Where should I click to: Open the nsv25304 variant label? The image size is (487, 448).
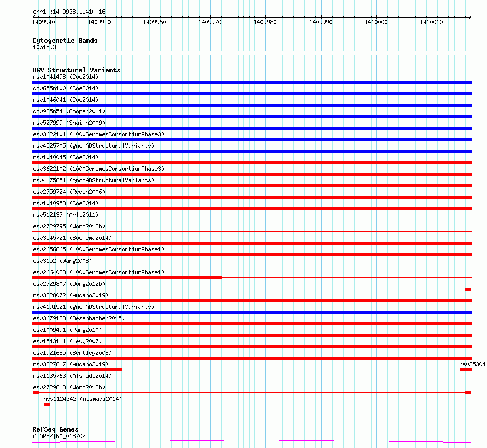click(472, 364)
